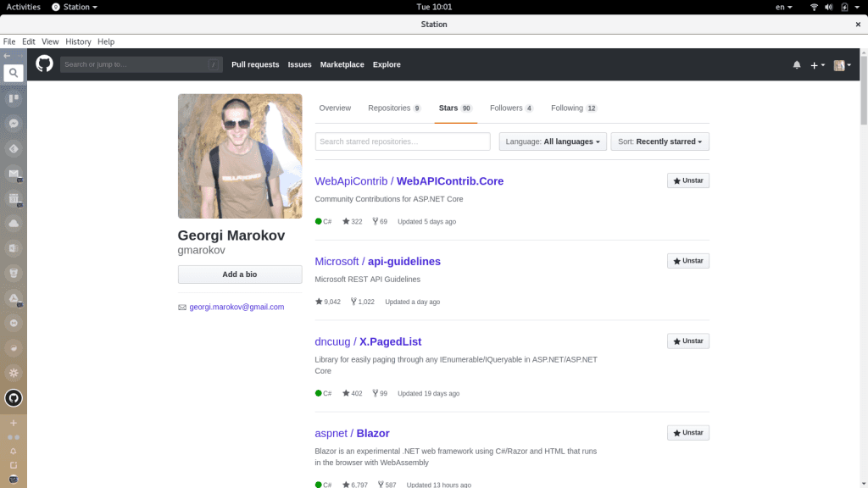Select the GitHub app in Station sidebar
Viewport: 868px width, 488px height.
14,398
